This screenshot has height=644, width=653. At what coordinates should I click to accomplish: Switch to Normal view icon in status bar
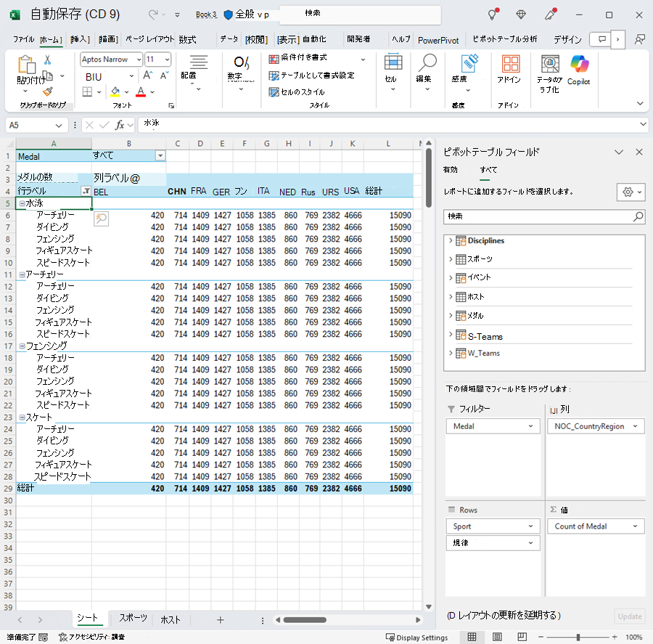[x=472, y=637]
